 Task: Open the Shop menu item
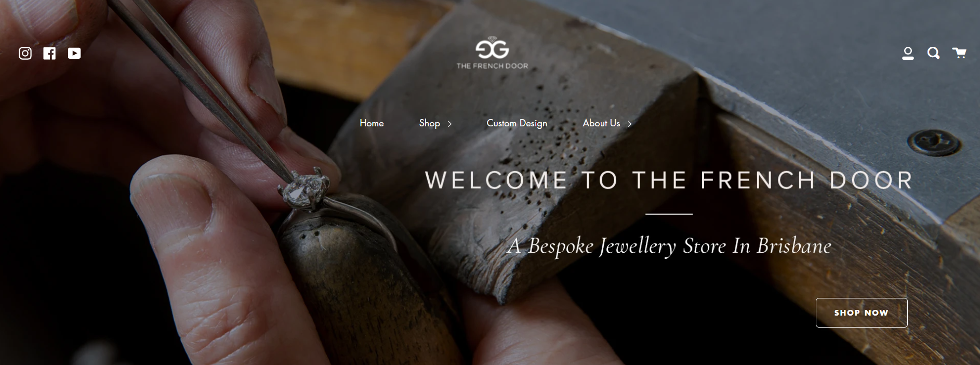pos(429,123)
